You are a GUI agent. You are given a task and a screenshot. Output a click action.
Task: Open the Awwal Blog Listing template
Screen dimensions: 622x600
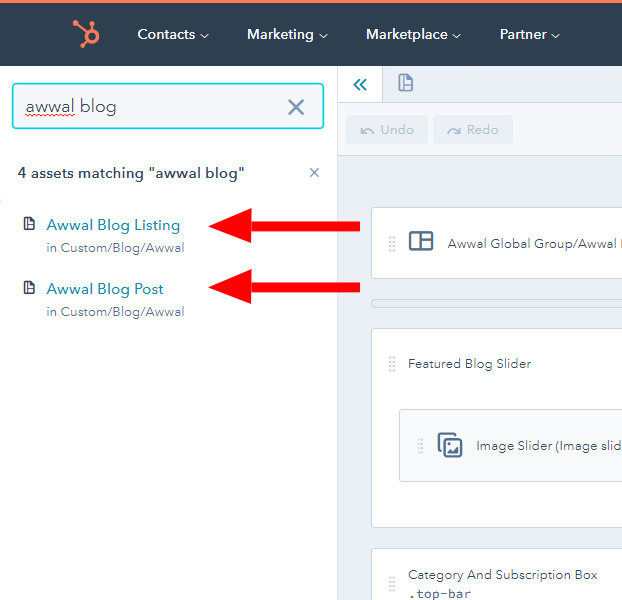click(113, 225)
